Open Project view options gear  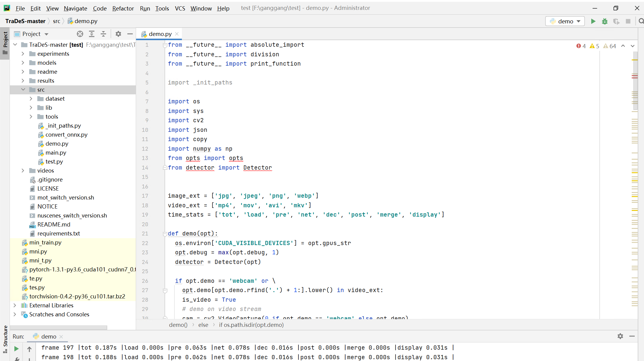(118, 34)
